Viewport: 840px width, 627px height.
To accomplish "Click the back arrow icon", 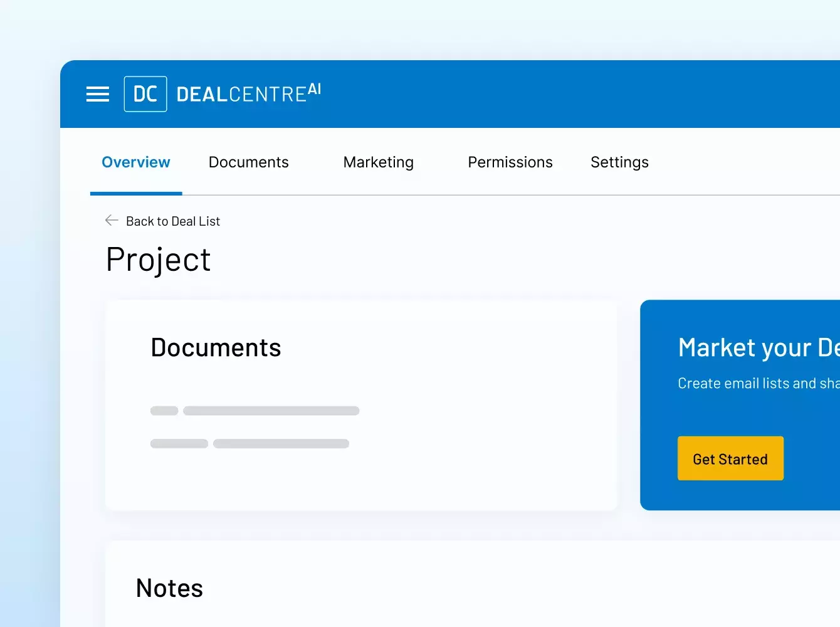I will click(x=112, y=221).
